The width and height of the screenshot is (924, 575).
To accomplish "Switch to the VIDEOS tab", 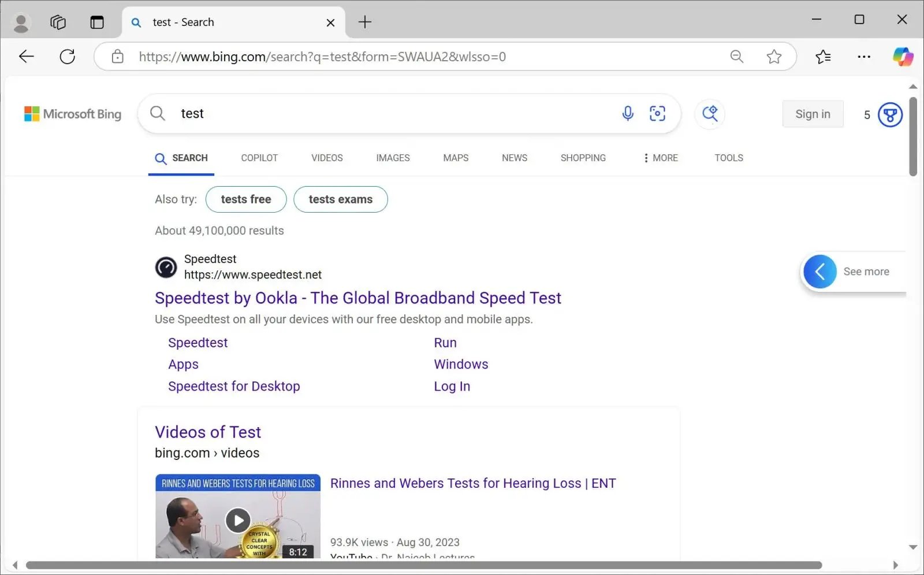I will click(327, 158).
